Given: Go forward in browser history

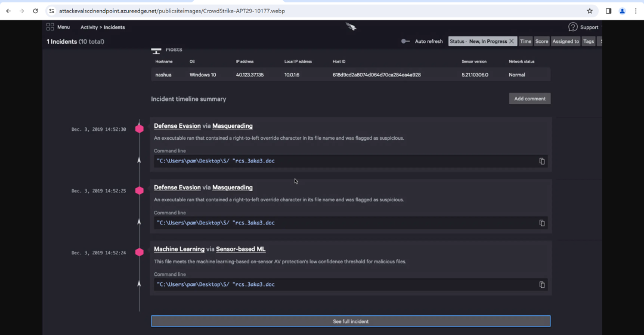Looking at the screenshot, I should tap(22, 11).
